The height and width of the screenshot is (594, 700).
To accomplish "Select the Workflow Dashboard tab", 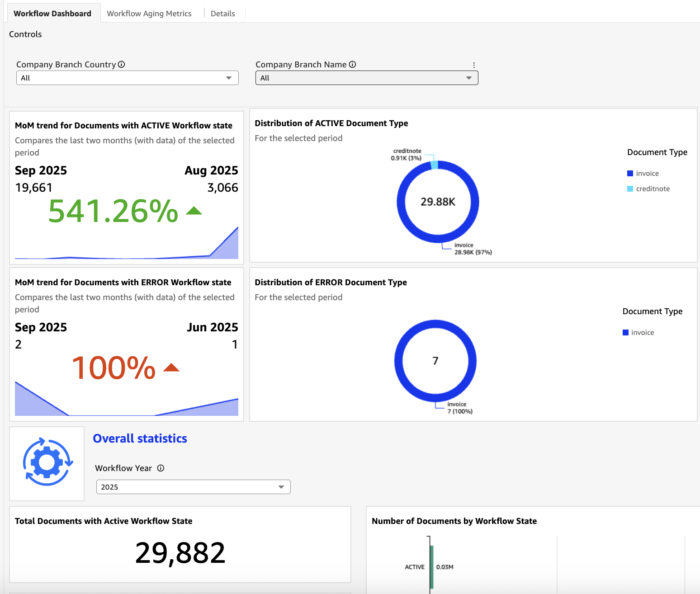I will 52,14.
